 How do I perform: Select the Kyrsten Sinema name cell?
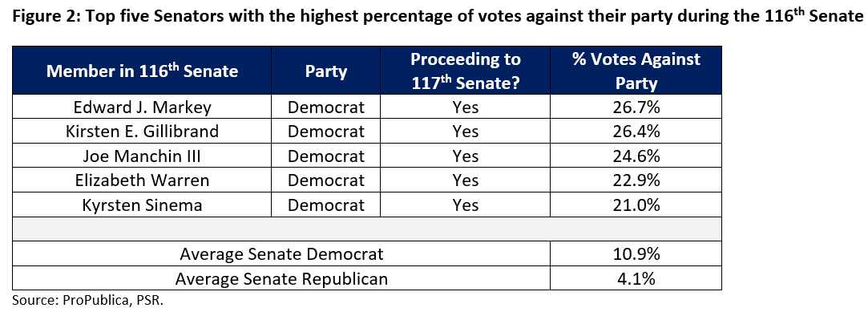[x=143, y=205]
